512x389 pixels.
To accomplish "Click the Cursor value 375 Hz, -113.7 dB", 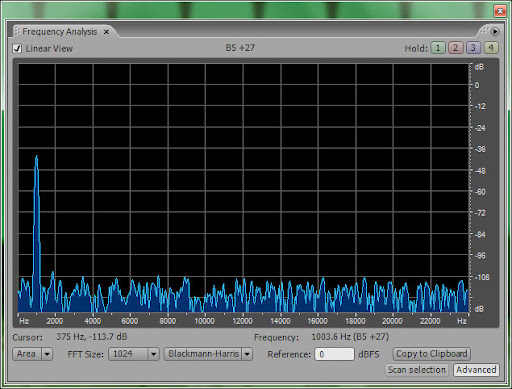I will click(92, 337).
